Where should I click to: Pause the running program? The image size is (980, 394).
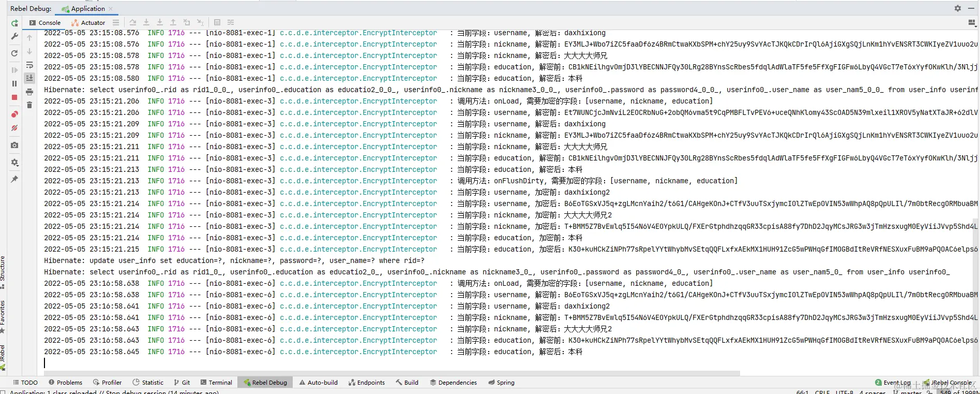14,83
